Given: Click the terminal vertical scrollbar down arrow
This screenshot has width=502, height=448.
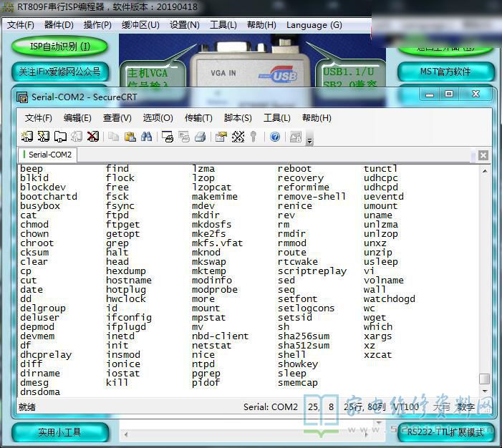Looking at the screenshot, I should 485,391.
